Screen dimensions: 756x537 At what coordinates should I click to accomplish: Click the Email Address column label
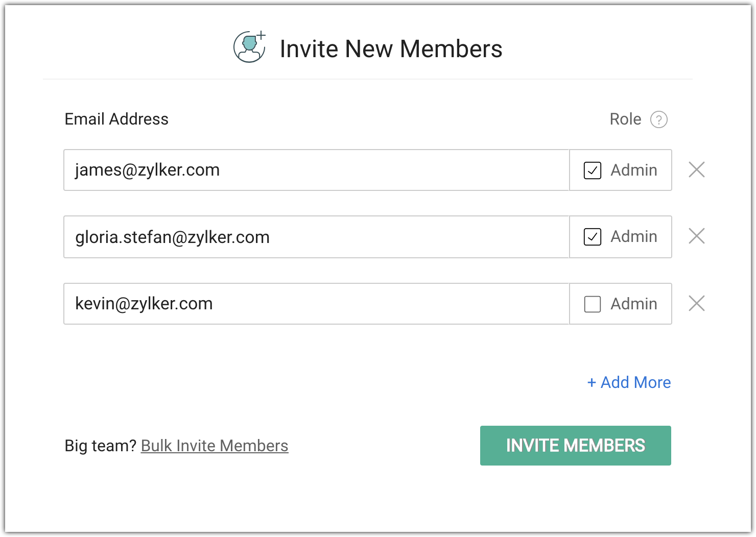point(116,119)
